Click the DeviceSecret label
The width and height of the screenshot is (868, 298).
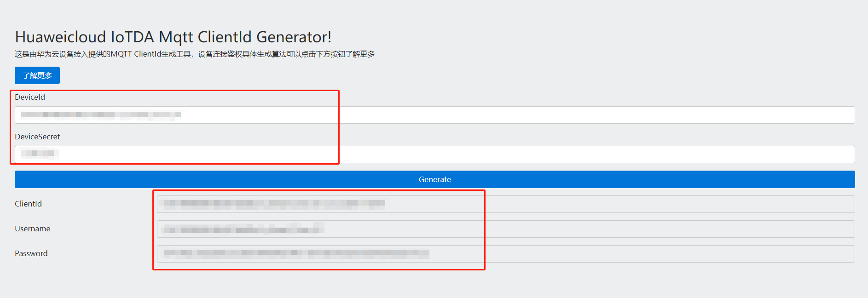[37, 137]
